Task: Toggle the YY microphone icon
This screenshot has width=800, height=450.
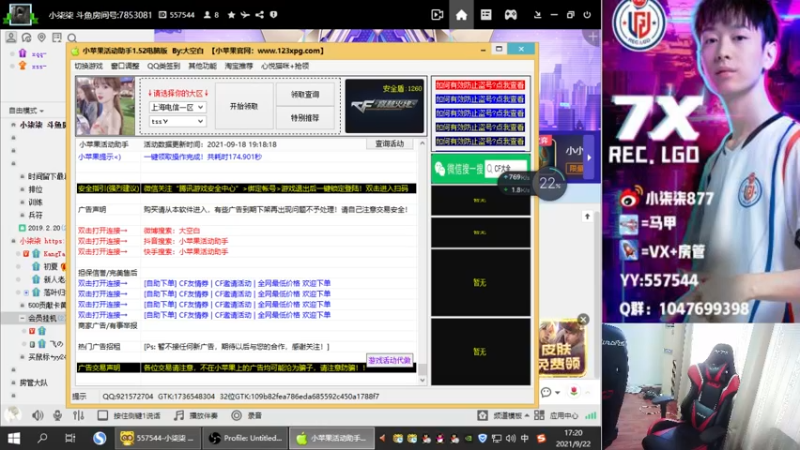Action: click(58, 415)
